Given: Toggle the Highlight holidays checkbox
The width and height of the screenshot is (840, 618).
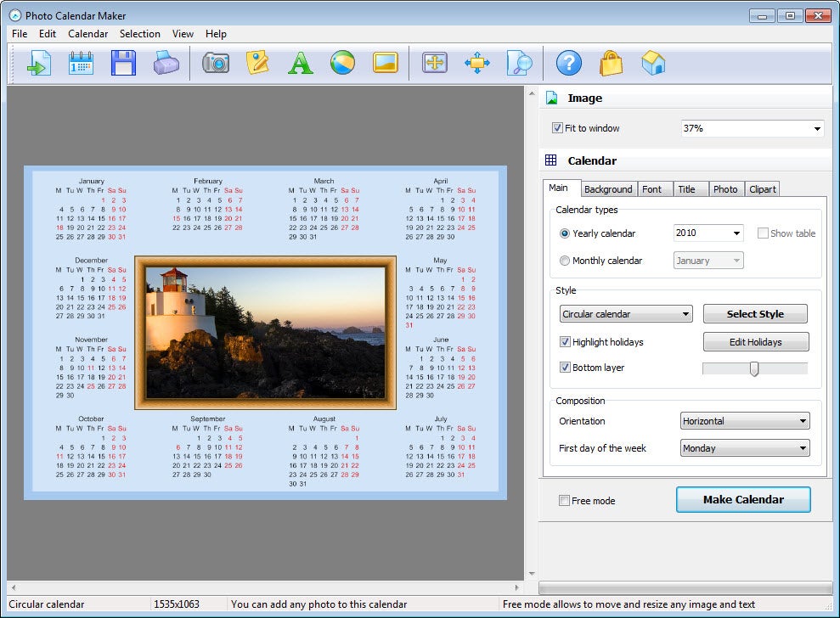Looking at the screenshot, I should pos(565,341).
